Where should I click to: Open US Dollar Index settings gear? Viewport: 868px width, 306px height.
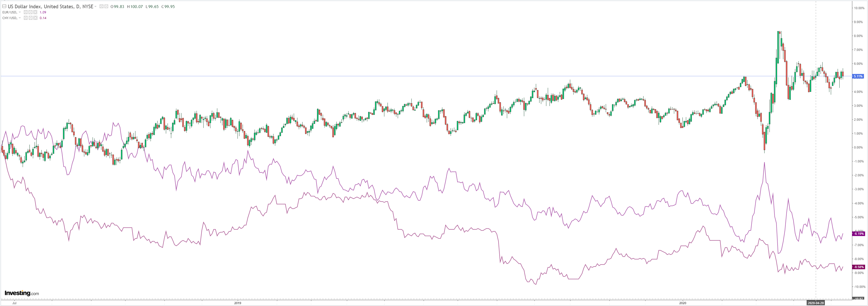point(106,6)
